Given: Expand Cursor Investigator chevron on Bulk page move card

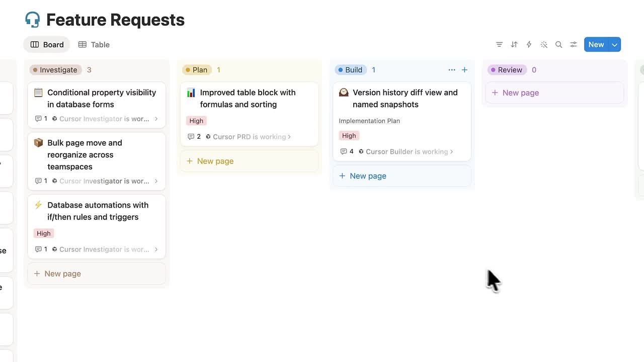Looking at the screenshot, I should (156, 181).
